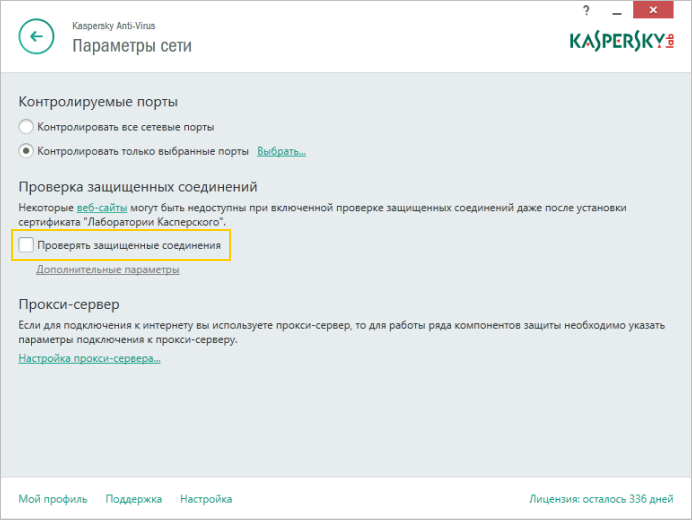Image resolution: width=692 pixels, height=520 pixels.
Task: Select 'Контролировать все сетевые порты' radio
Action: pyautogui.click(x=26, y=127)
